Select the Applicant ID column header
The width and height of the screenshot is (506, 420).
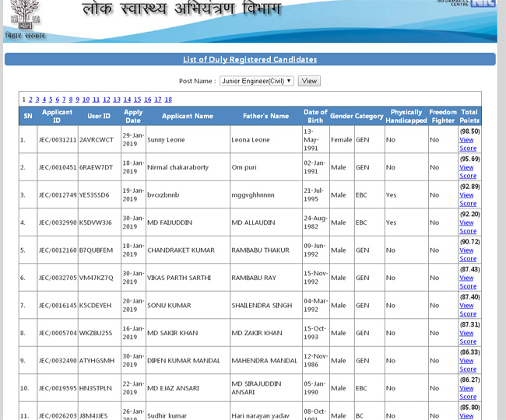[57, 116]
